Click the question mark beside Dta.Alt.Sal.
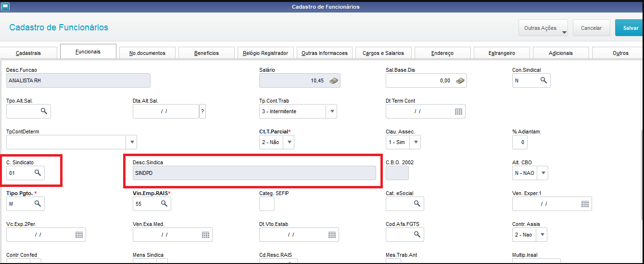Image resolution: width=644 pixels, height=264 pixels. [202, 111]
